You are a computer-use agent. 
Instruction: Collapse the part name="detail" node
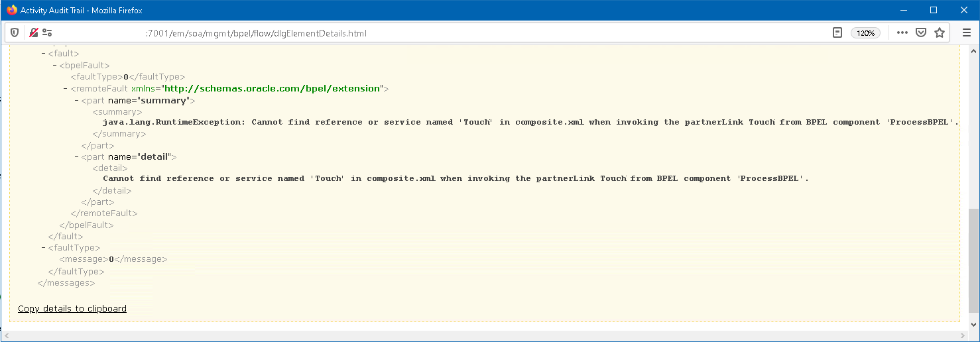pyautogui.click(x=76, y=157)
